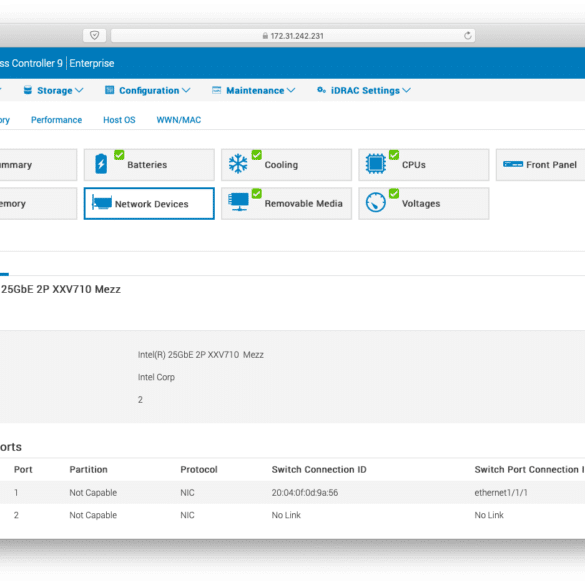Expand the Configuration dropdown chevron
585x585 pixels.
[x=186, y=90]
